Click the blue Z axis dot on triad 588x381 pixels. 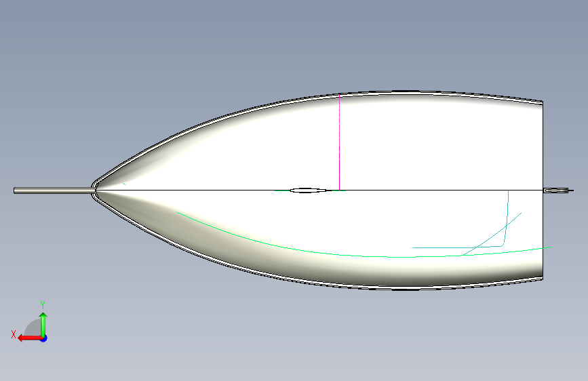click(x=44, y=338)
